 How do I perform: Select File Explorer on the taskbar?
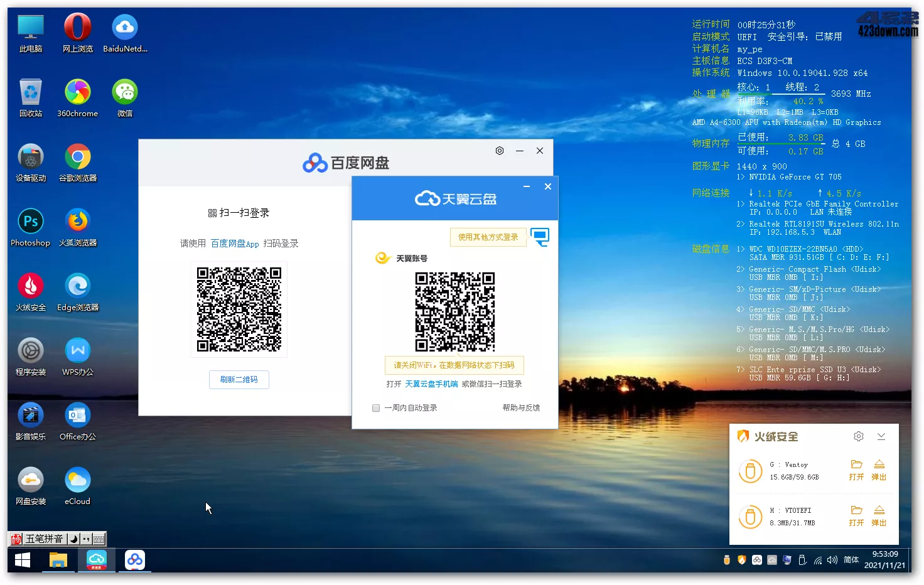58,560
